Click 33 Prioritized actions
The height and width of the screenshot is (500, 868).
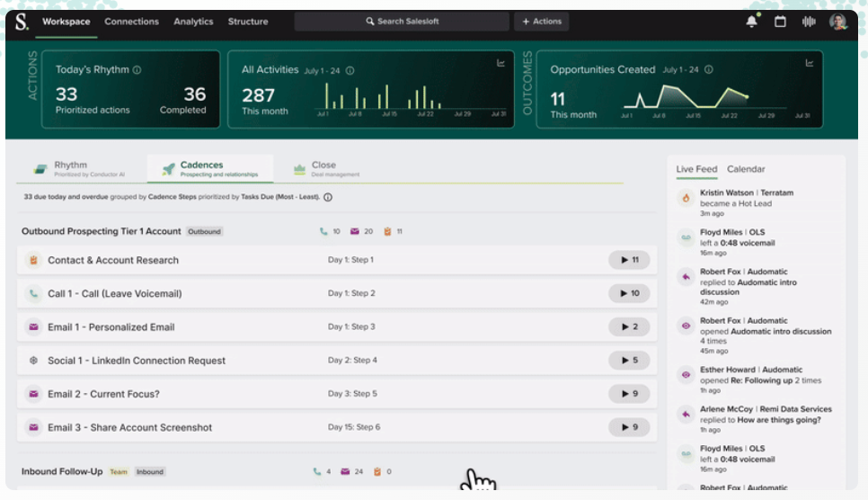[93, 101]
